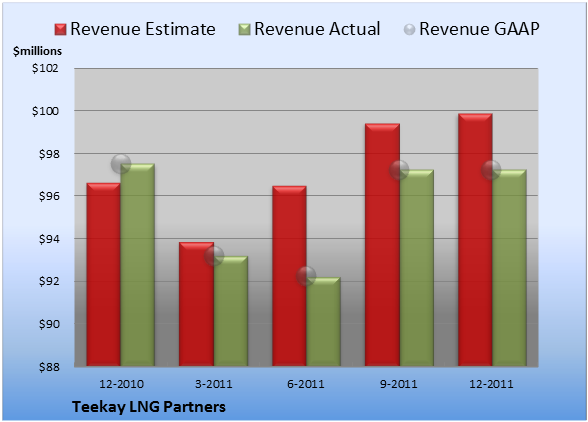
Task: Select the Revenue Estimate legend label
Action: click(x=143, y=29)
